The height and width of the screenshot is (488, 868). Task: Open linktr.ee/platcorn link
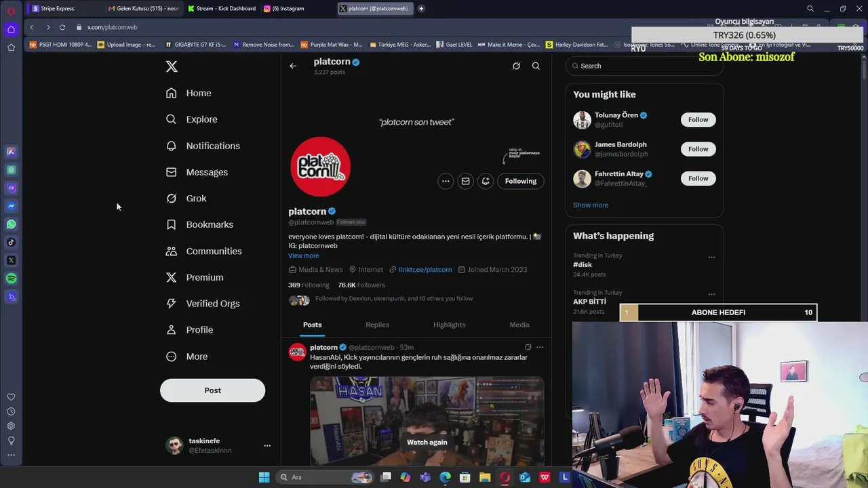(x=425, y=270)
